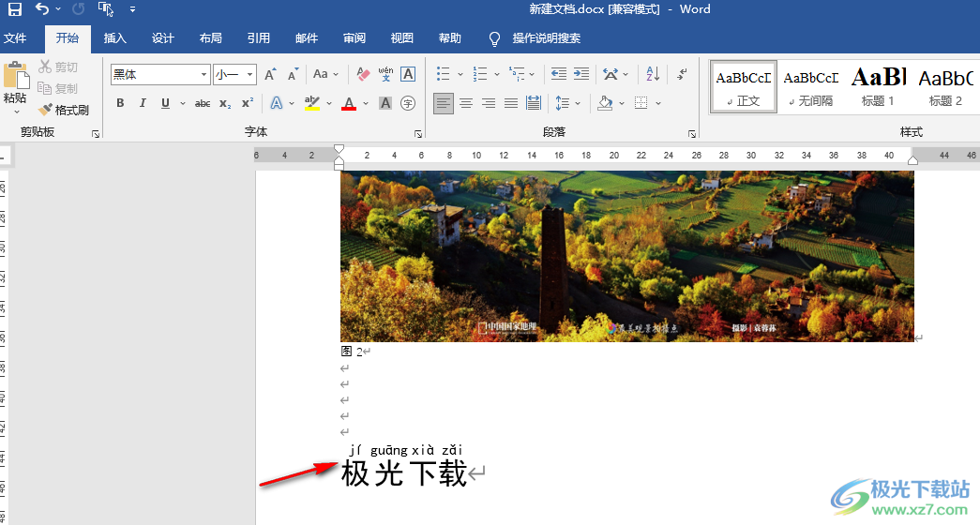Viewport: 980px width, 525px height.
Task: Open the 视图 ribbon tab
Action: [402, 38]
